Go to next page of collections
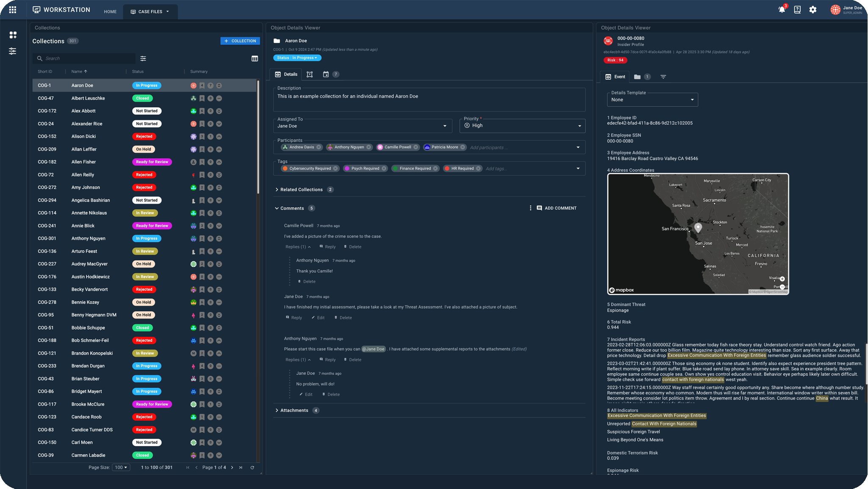The image size is (868, 489). [232, 467]
